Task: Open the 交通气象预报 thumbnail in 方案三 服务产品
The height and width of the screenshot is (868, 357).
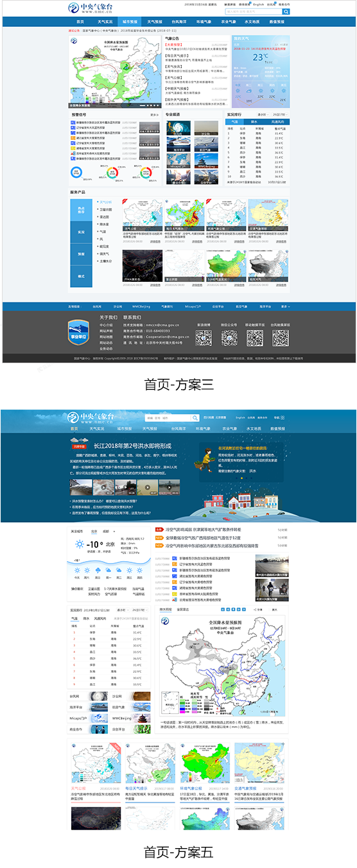Action: pyautogui.click(x=268, y=216)
